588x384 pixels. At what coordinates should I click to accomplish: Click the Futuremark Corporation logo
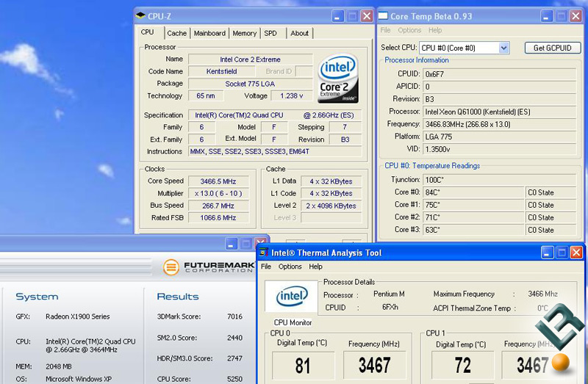(x=209, y=267)
